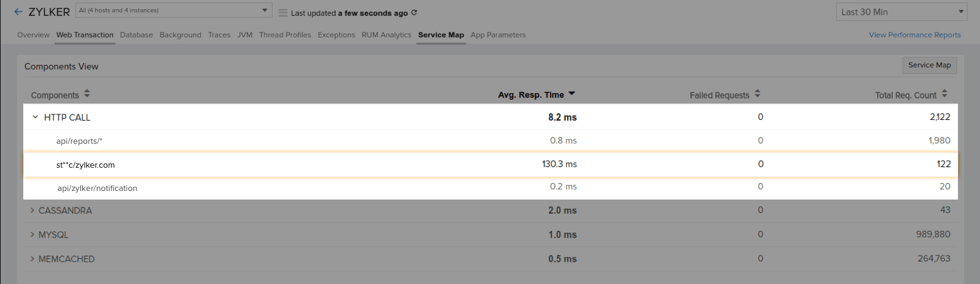Open View Performance Reports link

click(x=914, y=35)
